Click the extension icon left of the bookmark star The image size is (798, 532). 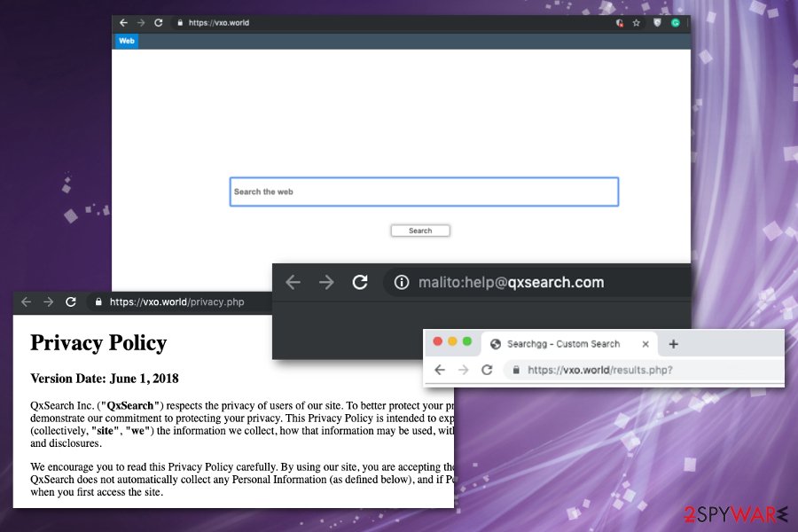[x=620, y=23]
